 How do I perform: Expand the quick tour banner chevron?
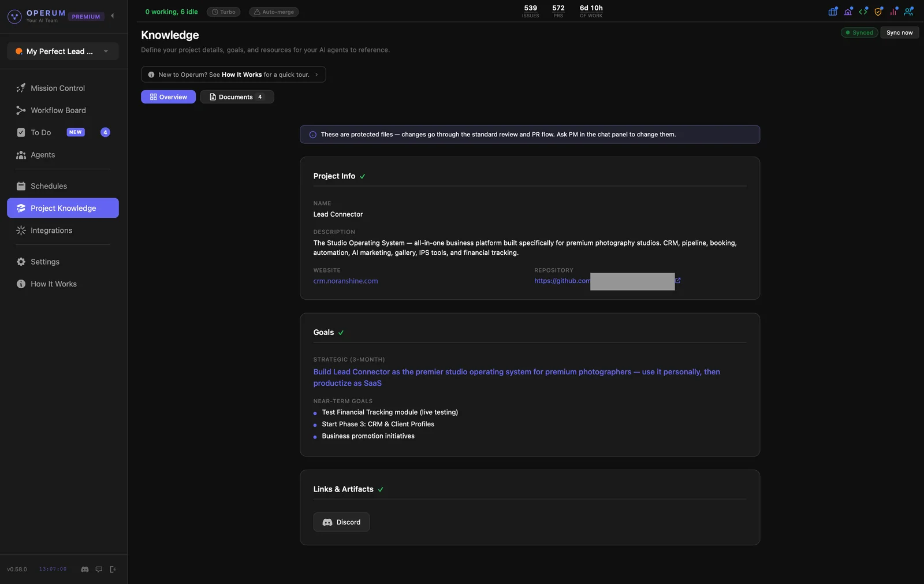316,75
